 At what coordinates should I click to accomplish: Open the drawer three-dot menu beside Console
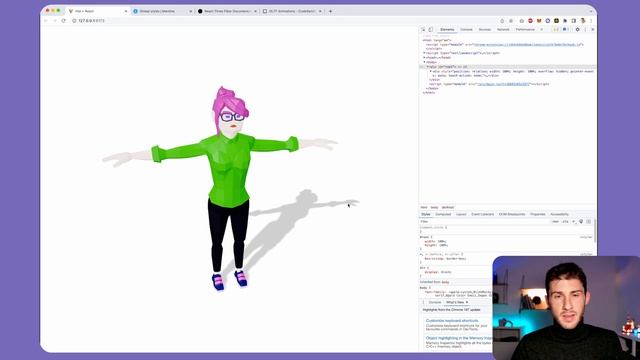click(423, 302)
